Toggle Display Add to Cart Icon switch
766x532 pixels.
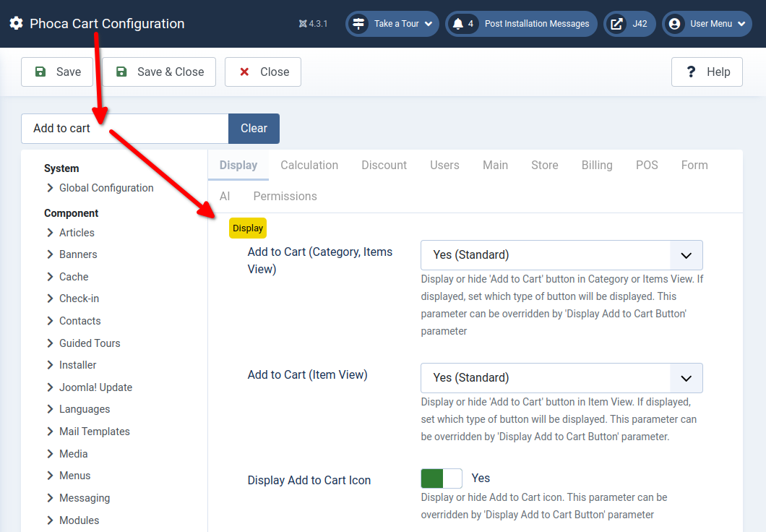point(442,479)
